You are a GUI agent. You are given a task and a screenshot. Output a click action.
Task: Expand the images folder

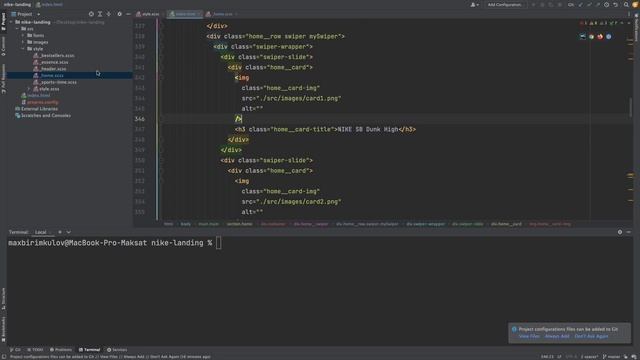pos(23,42)
